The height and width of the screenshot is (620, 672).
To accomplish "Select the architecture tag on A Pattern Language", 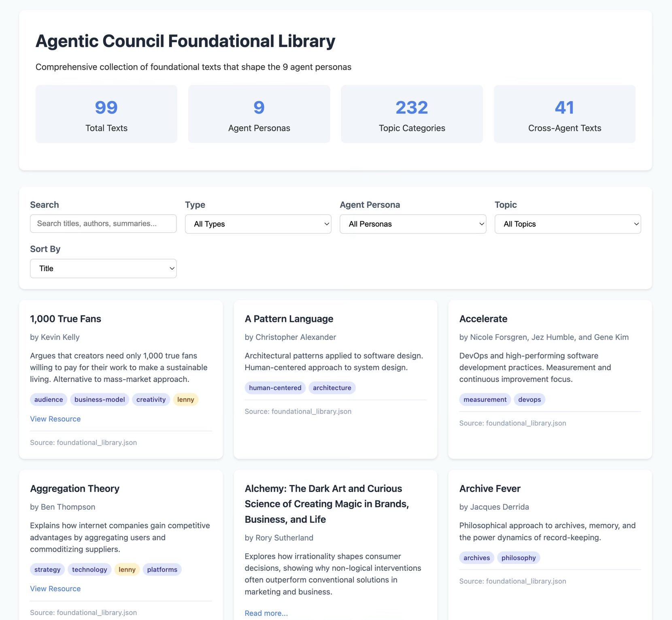I will [x=332, y=388].
